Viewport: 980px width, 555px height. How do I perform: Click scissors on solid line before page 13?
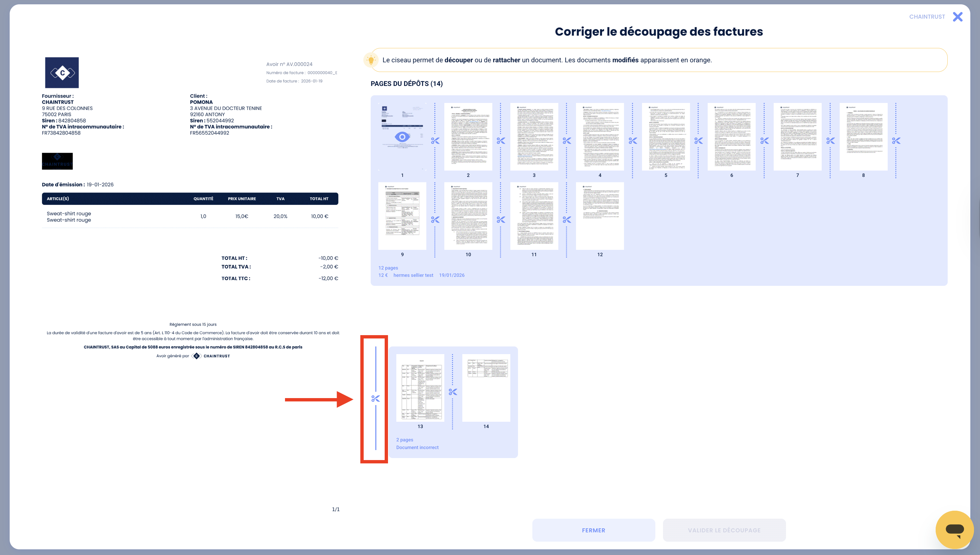click(376, 399)
